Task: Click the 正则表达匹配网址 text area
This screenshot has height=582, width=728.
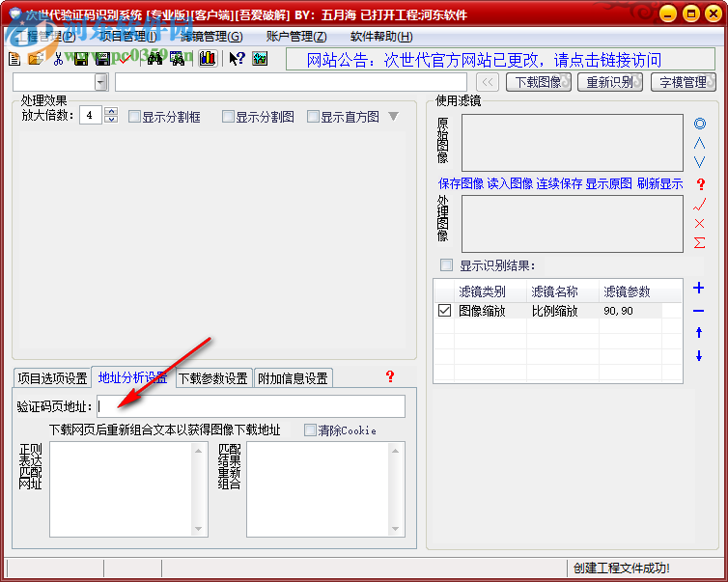Action: [128, 489]
